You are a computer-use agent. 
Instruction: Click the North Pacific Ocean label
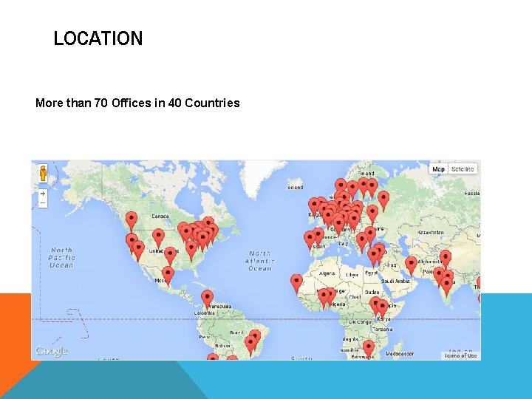[x=61, y=258]
